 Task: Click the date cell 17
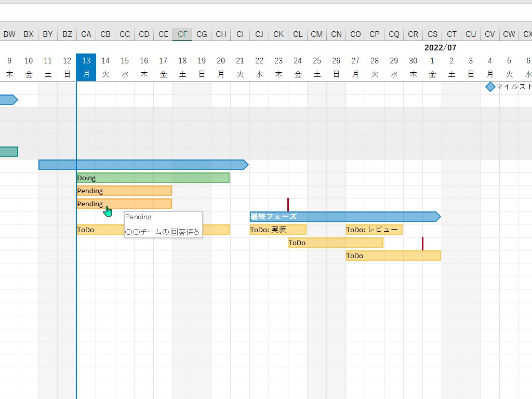[163, 61]
